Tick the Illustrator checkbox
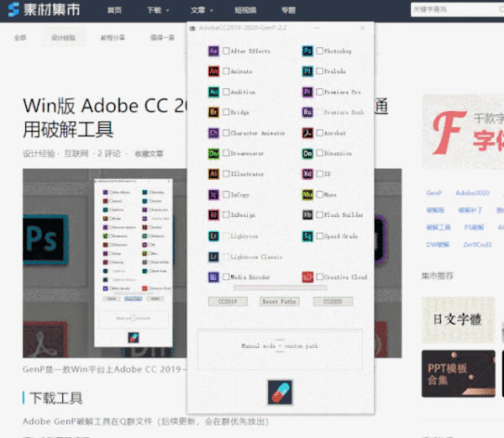 226,174
